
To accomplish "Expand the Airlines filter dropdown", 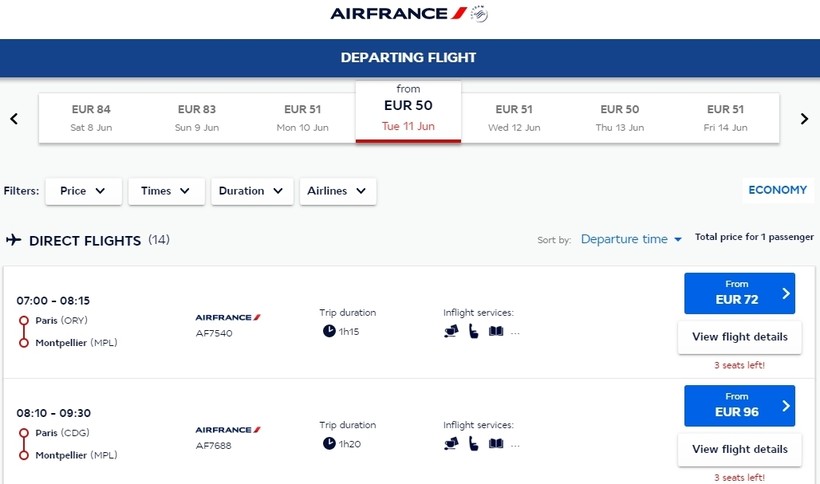I will (x=338, y=191).
